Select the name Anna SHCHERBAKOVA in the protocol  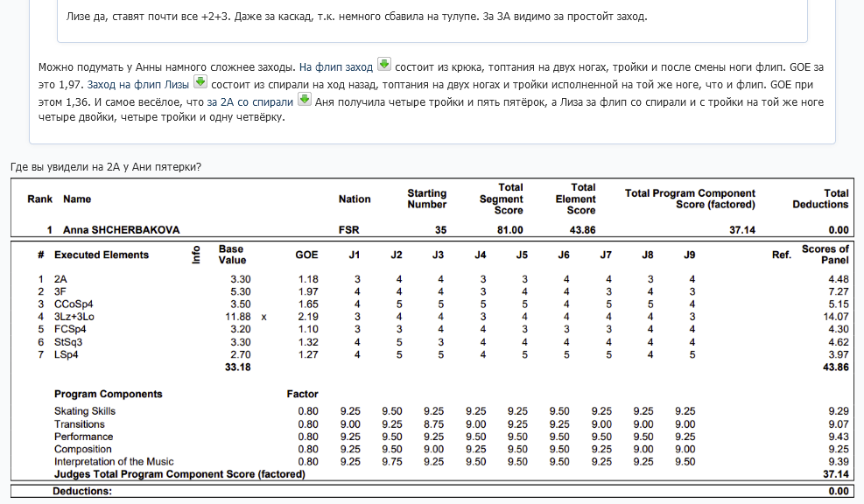click(122, 230)
